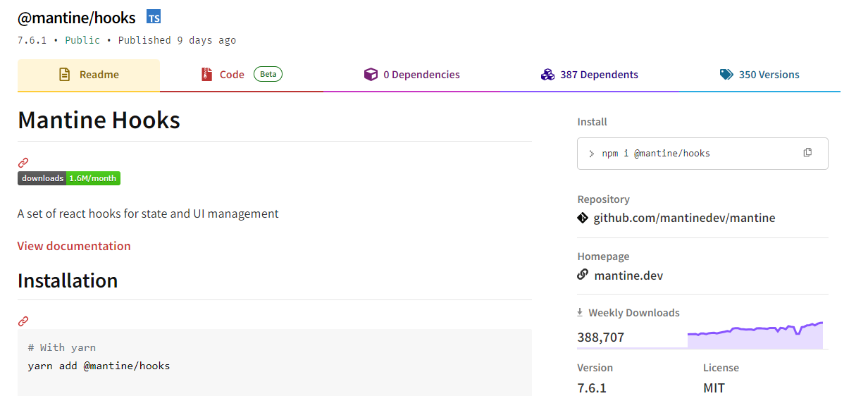Click the '# With yarn' comment line
Screen dimensions: 868x396
point(62,347)
